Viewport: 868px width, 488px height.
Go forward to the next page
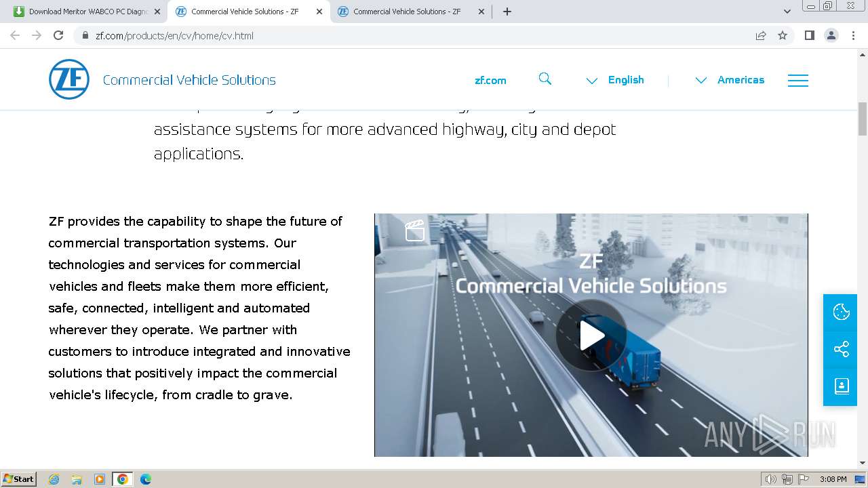[37, 35]
